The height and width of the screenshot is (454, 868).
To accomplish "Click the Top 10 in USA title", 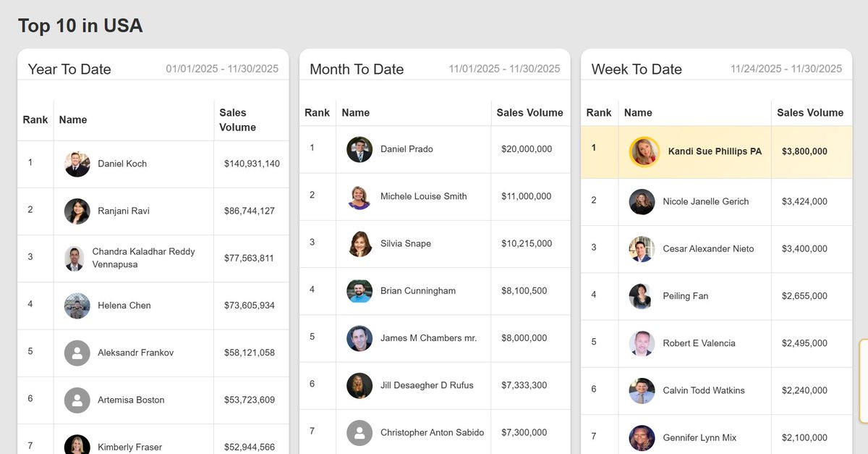I will click(x=80, y=26).
